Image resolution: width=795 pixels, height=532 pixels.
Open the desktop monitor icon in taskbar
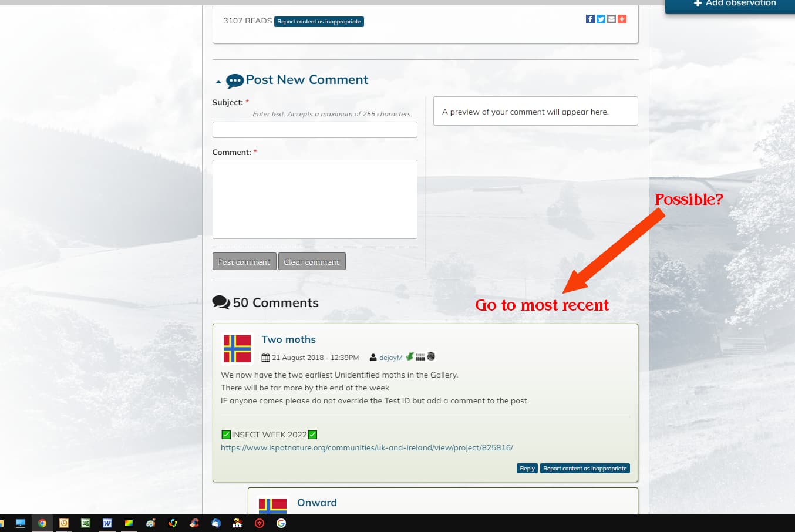21,523
